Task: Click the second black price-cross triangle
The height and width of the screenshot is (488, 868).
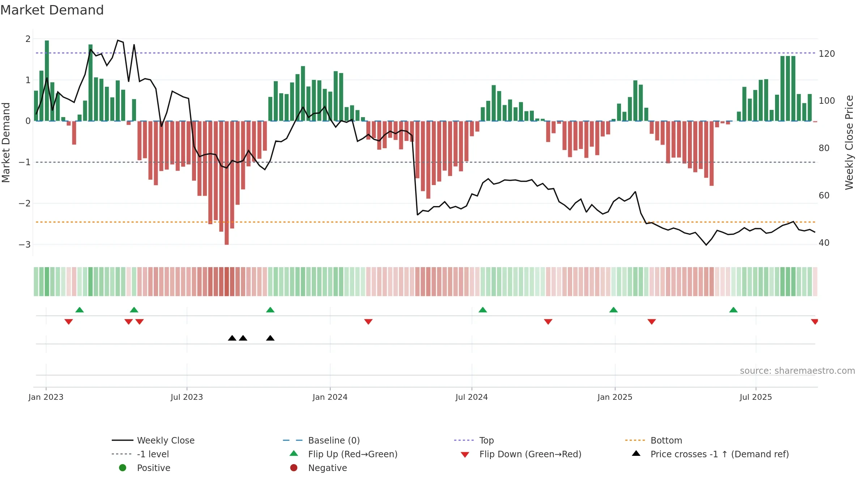Action: coord(243,338)
